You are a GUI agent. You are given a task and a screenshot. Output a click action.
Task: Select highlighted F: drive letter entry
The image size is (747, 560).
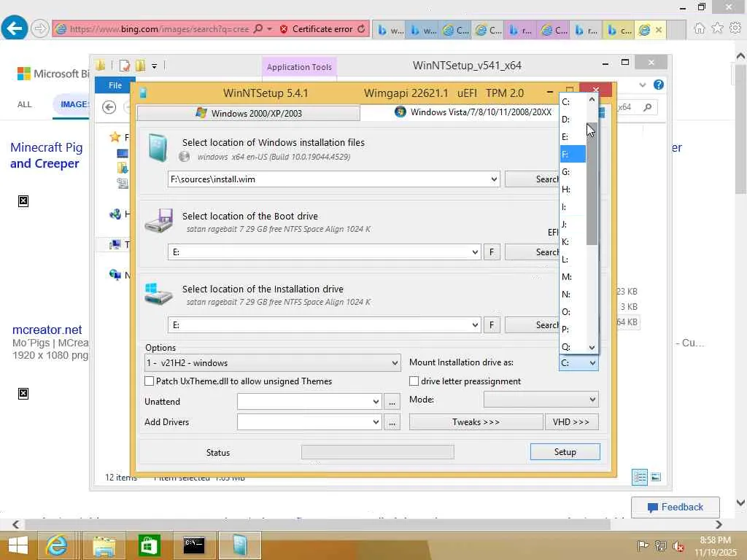pos(573,155)
